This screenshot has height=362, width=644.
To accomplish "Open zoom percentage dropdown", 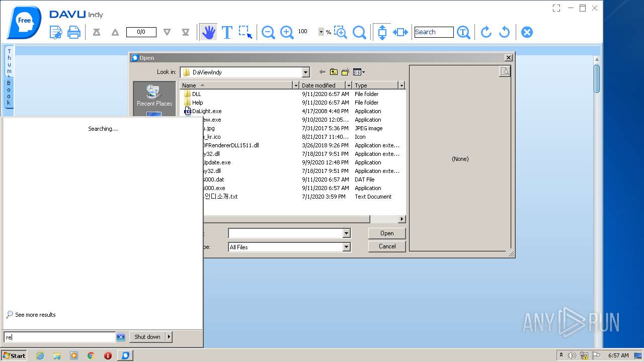I will [x=321, y=32].
